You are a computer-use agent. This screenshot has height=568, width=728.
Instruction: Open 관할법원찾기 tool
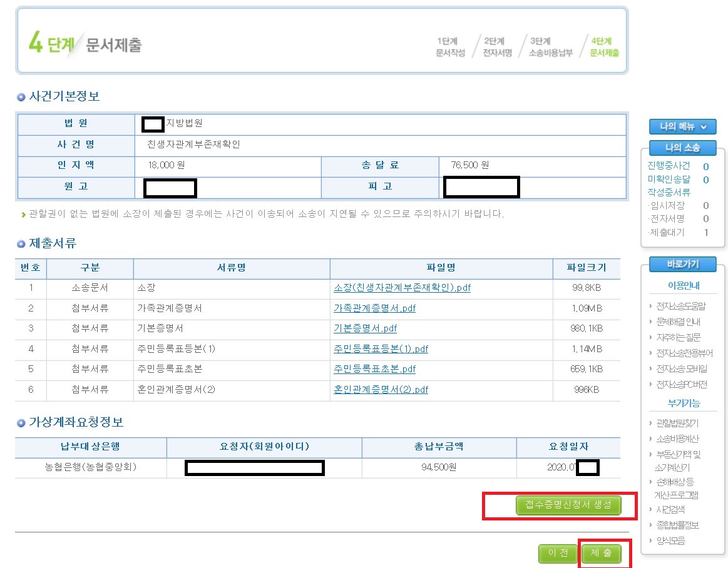tap(677, 423)
